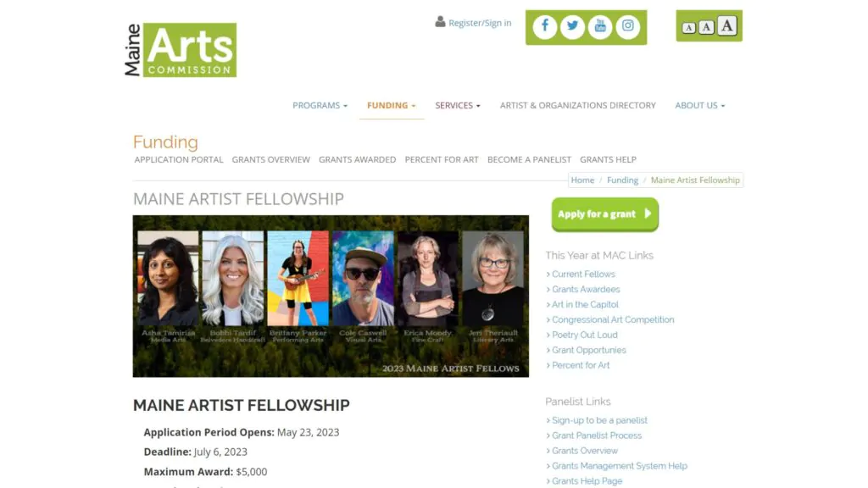The height and width of the screenshot is (488, 868).
Task: Expand the Programs dropdown menu
Action: point(320,105)
